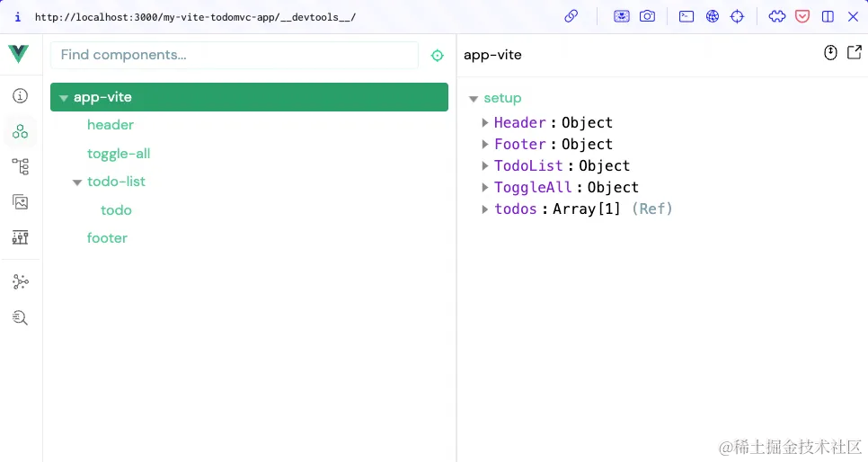Open the Components tab in sidebar

coord(20,131)
